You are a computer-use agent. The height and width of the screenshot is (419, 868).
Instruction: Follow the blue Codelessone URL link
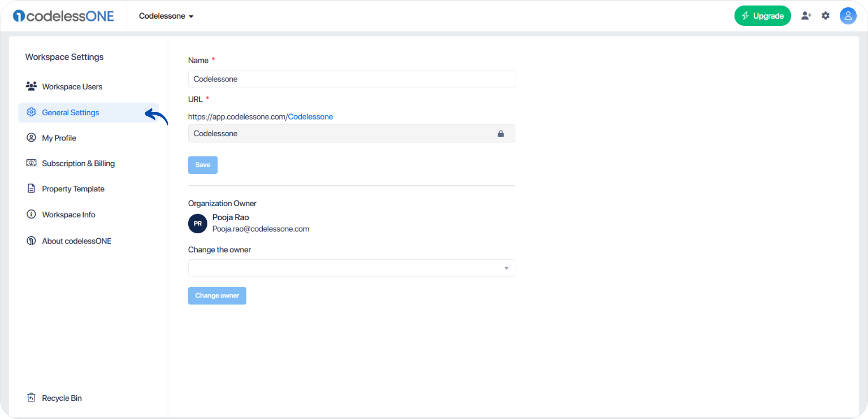(310, 117)
